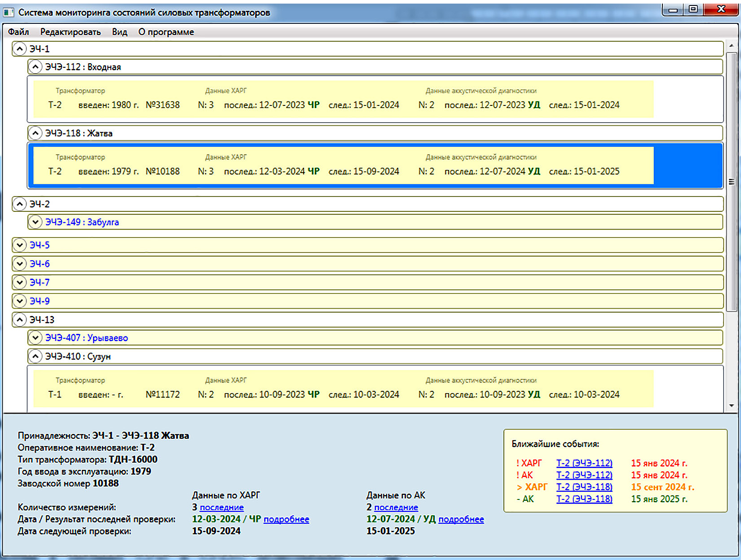Viewport: 741px width, 560px height.
Task: Open the О программе menu
Action: coord(166,32)
